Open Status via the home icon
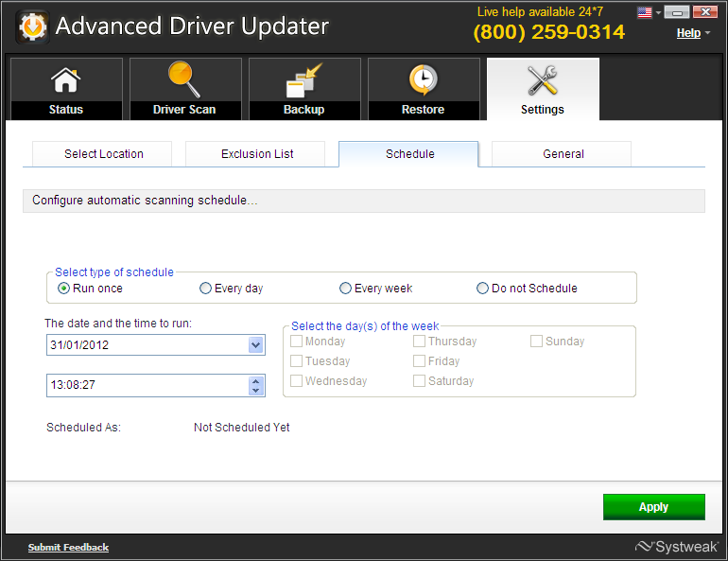The width and height of the screenshot is (728, 561). tap(66, 80)
